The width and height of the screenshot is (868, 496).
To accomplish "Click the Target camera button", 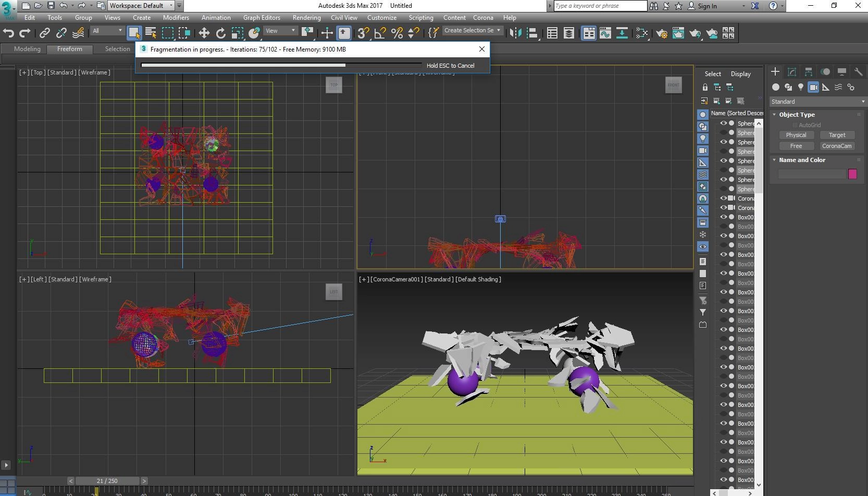I will pos(837,135).
